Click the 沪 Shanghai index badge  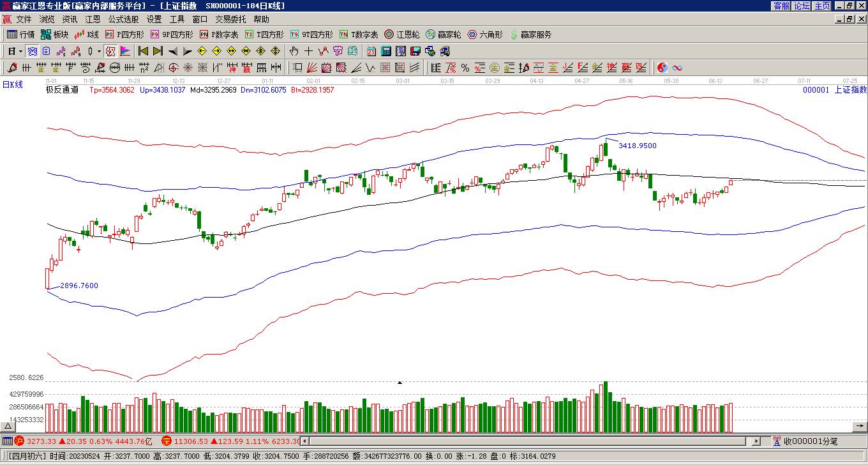click(x=19, y=441)
